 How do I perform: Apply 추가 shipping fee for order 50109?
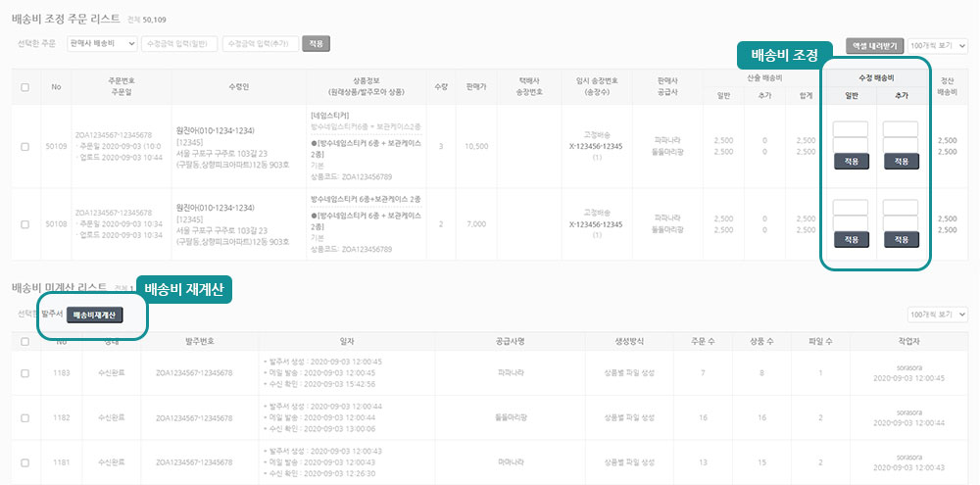[x=900, y=162]
